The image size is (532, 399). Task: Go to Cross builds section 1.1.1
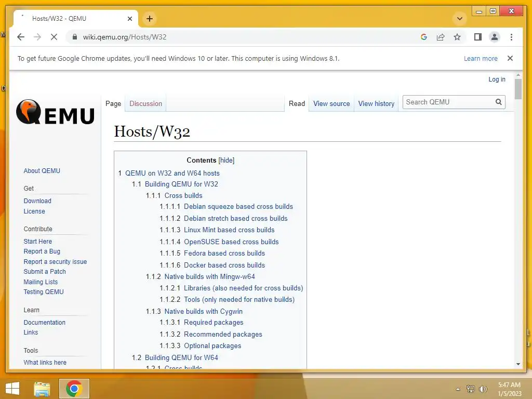(x=183, y=195)
